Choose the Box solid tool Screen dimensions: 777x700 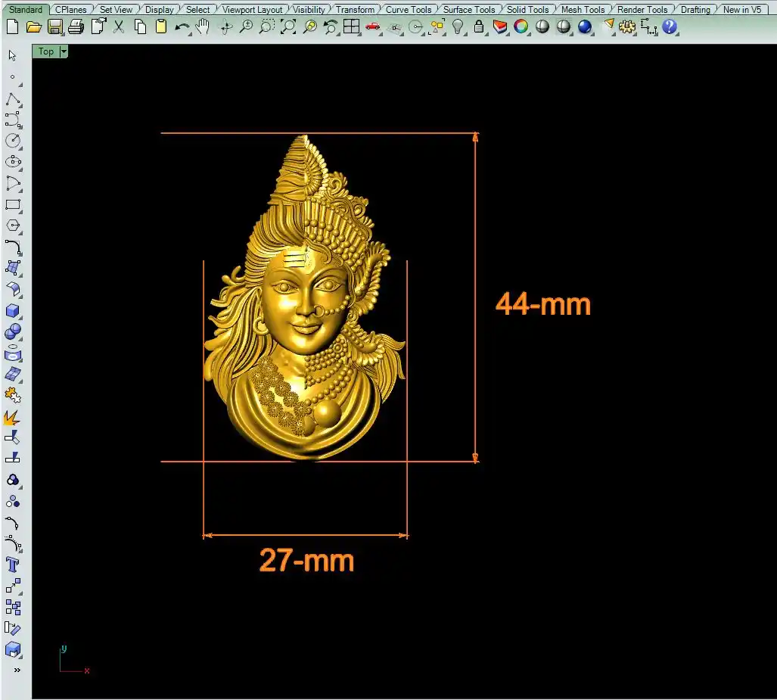[13, 310]
